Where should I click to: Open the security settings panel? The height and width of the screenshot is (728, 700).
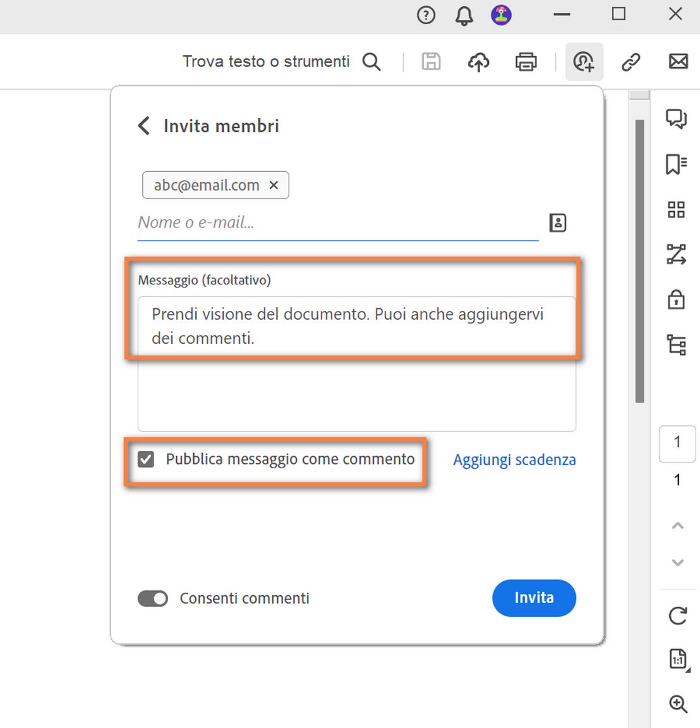677,300
